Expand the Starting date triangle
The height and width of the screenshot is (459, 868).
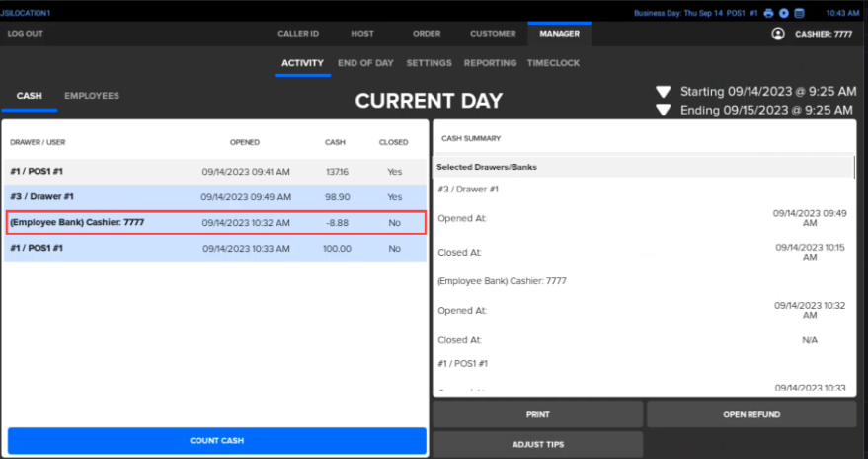[x=665, y=92]
